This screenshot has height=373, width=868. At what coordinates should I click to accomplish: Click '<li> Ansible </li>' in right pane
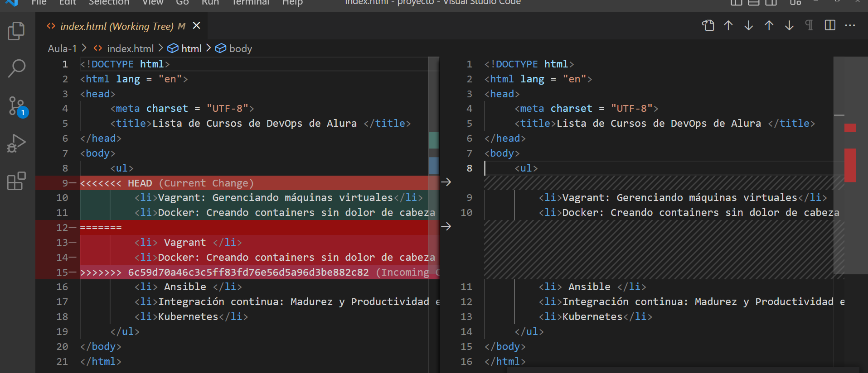[x=592, y=287]
